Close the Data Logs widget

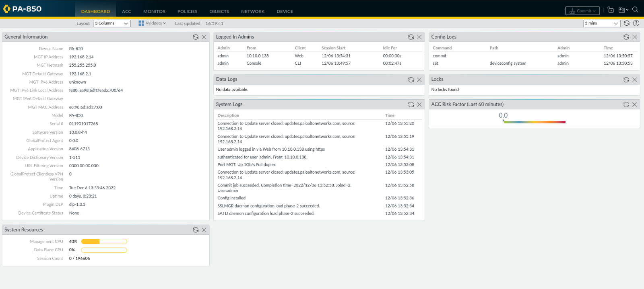click(x=419, y=80)
